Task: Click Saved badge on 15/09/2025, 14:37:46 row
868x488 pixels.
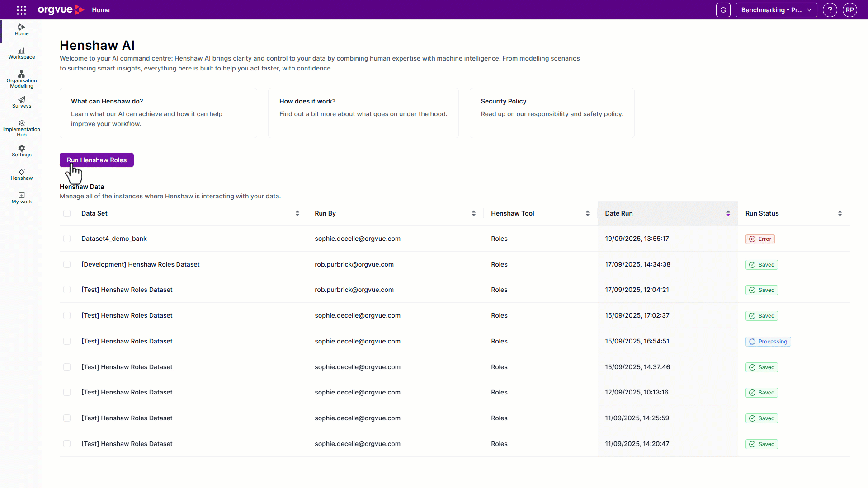Action: pyautogui.click(x=762, y=367)
